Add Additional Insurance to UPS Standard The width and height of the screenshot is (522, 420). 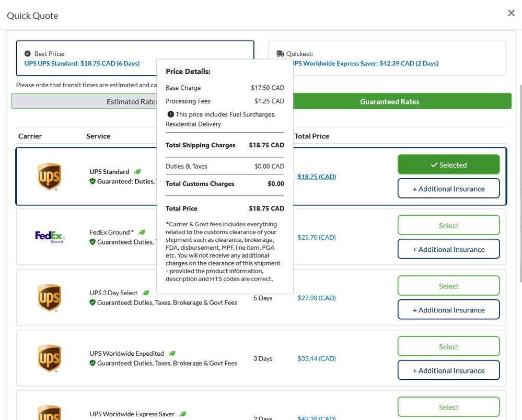point(448,189)
